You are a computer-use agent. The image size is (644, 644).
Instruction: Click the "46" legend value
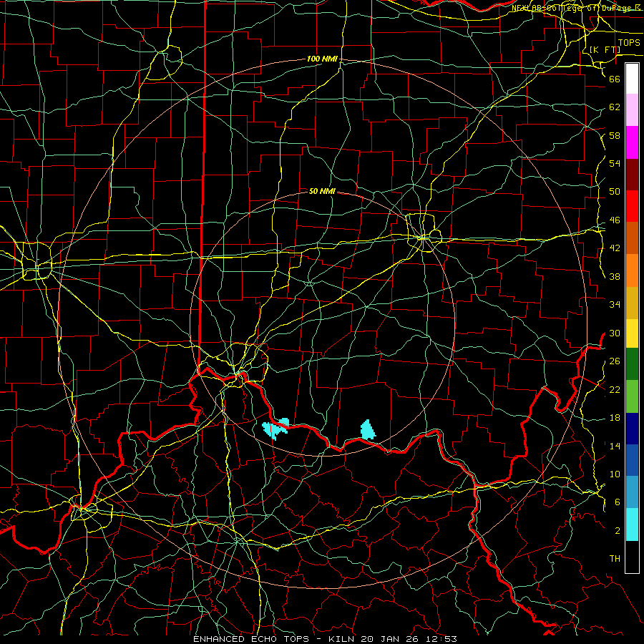pyautogui.click(x=615, y=220)
